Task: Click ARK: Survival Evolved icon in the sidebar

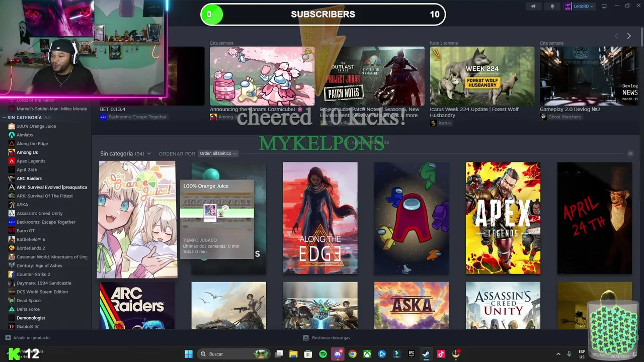Action: (12, 187)
